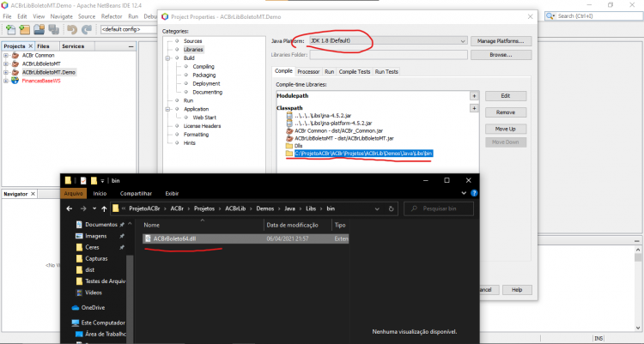Click the New File toolbar icon

pos(10,29)
